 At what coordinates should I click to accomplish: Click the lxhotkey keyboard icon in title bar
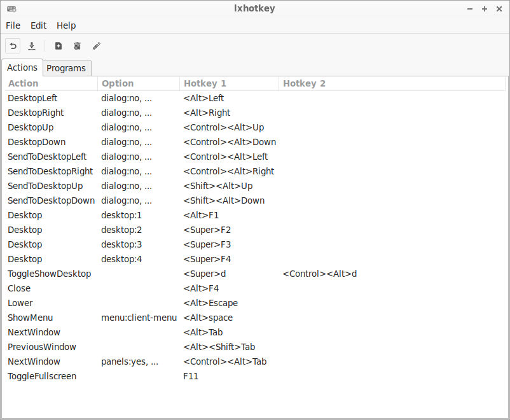(11, 9)
